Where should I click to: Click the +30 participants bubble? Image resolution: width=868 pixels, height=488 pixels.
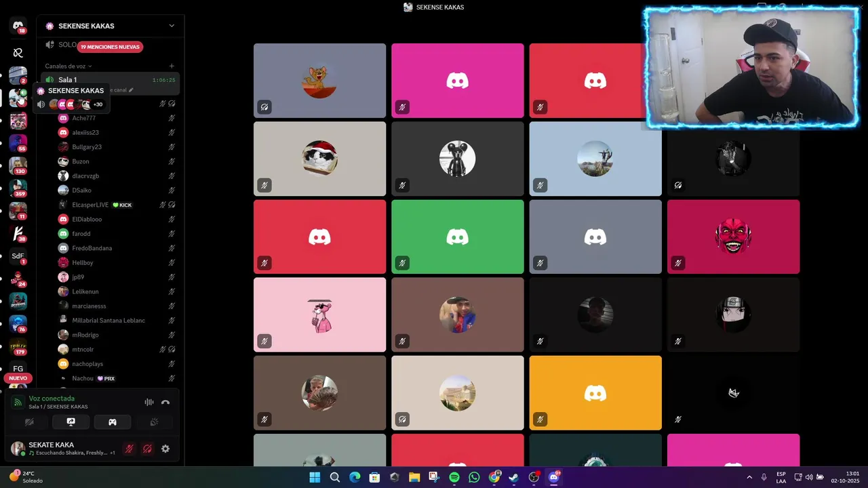click(x=98, y=104)
